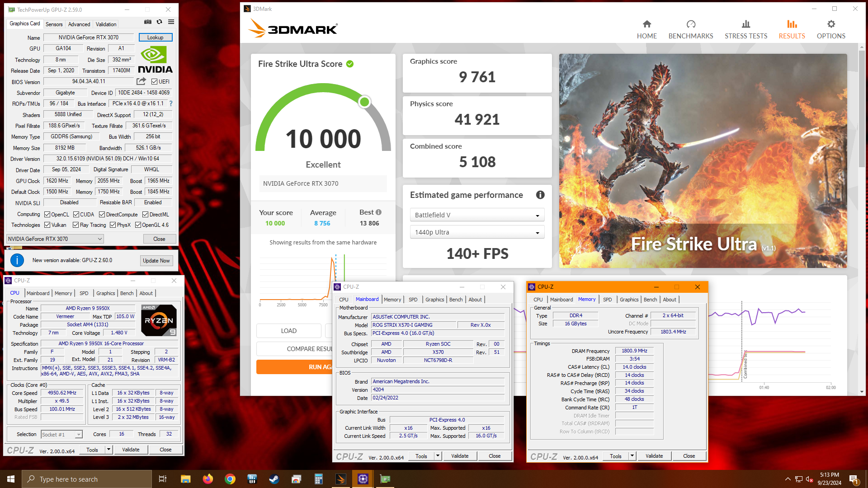Expand Tools arrow in CPU-Z CPU window
Viewport: 868px width, 488px height.
pyautogui.click(x=108, y=450)
